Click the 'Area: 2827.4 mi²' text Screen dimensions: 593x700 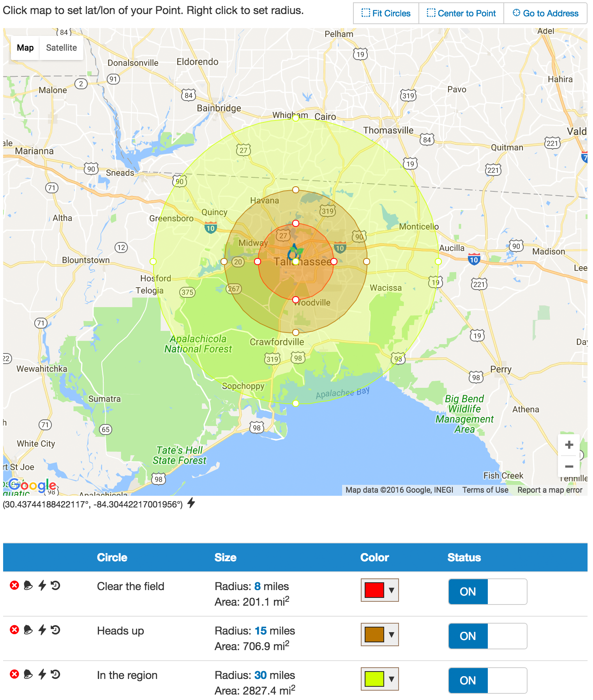(255, 690)
